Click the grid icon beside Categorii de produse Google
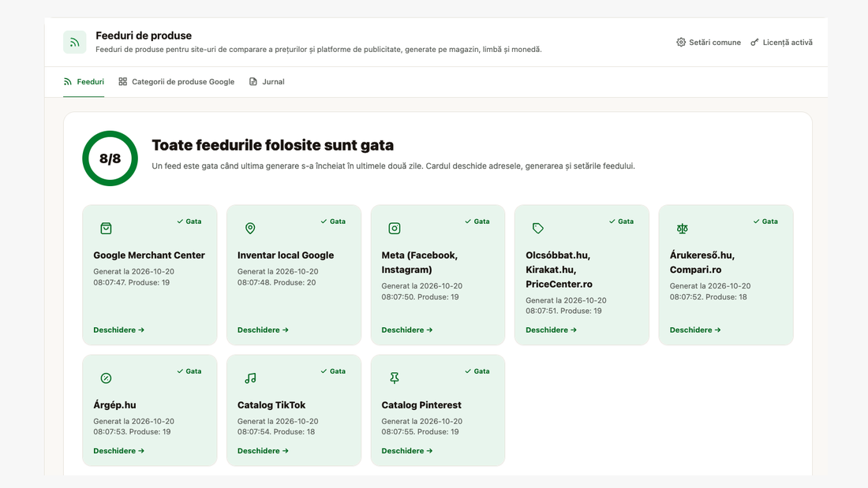Image resolution: width=868 pixels, height=488 pixels. pyautogui.click(x=123, y=82)
